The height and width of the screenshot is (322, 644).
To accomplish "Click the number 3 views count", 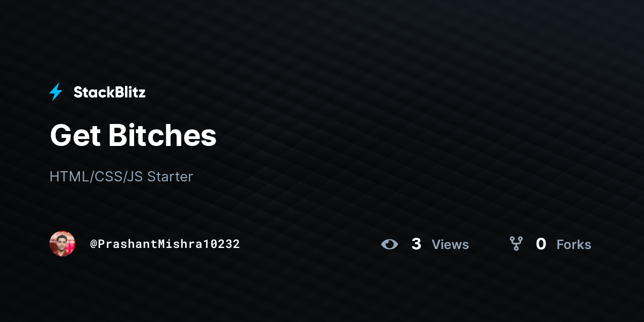I will [416, 244].
